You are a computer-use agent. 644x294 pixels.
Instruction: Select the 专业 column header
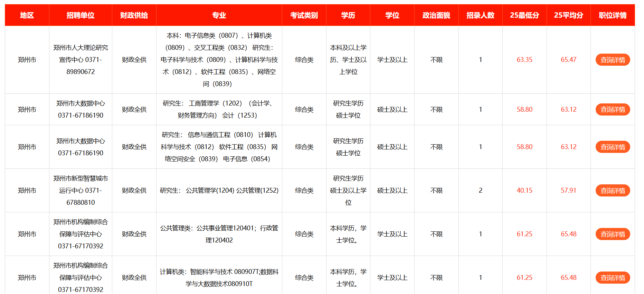click(x=219, y=15)
